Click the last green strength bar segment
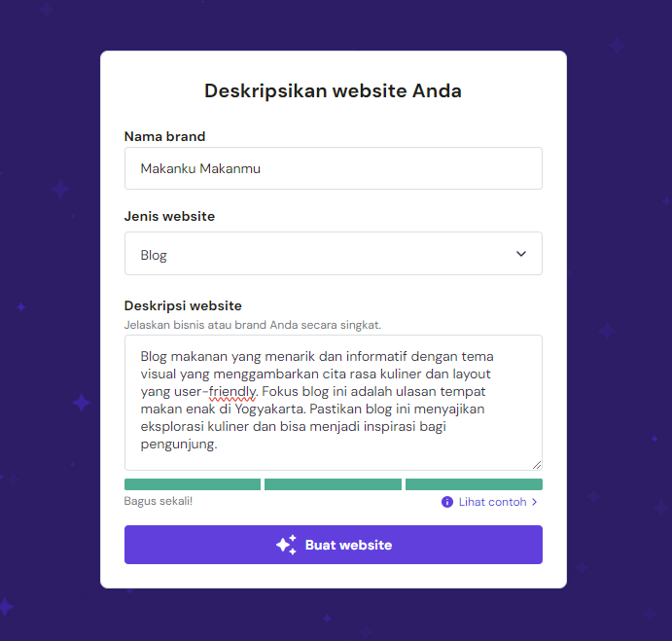This screenshot has width=672, height=641. tap(474, 484)
